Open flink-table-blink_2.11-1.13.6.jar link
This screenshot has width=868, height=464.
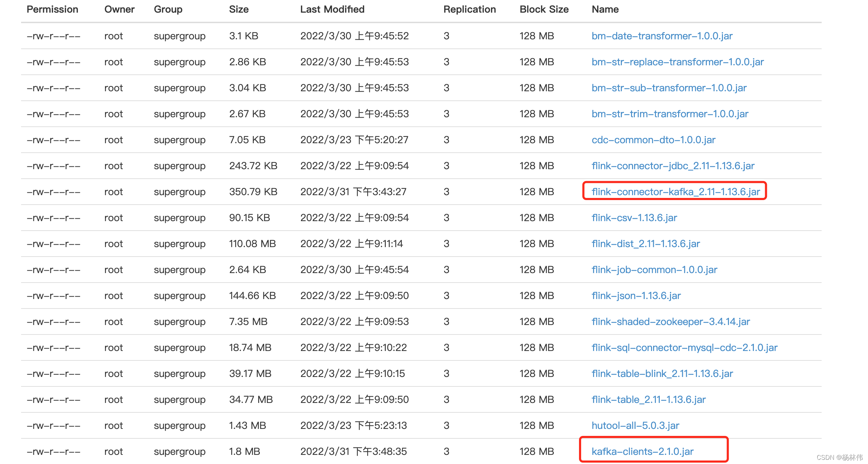(x=662, y=373)
